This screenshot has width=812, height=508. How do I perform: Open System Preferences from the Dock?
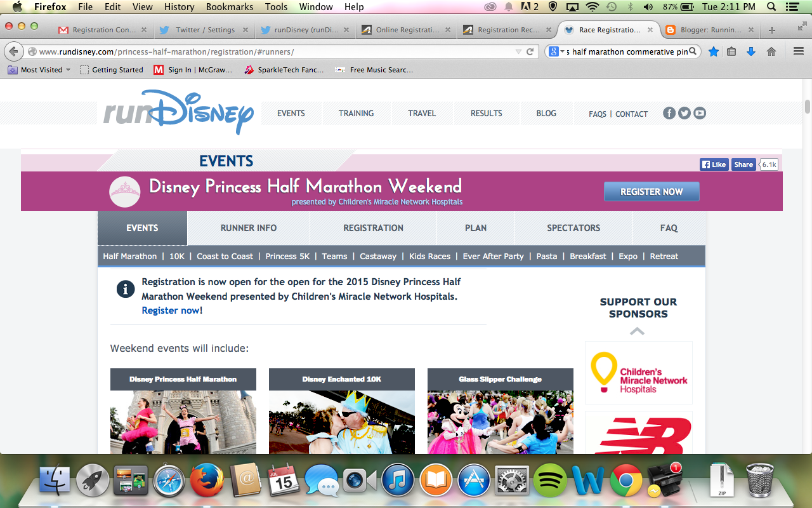[512, 481]
